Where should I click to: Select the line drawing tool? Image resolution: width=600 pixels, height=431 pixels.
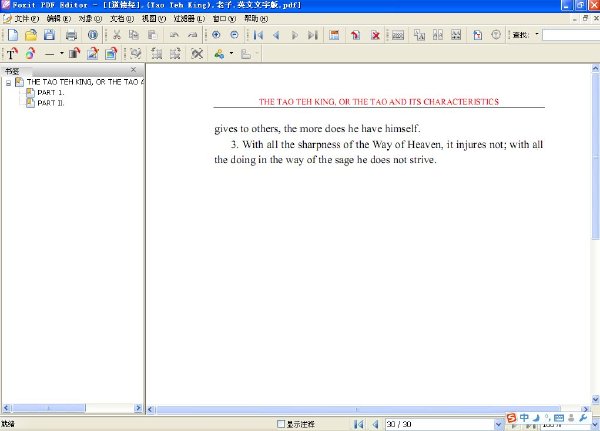[x=49, y=54]
